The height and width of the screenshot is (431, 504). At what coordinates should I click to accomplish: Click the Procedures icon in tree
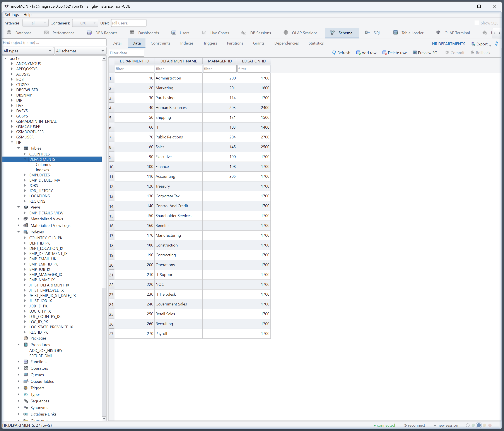26,345
